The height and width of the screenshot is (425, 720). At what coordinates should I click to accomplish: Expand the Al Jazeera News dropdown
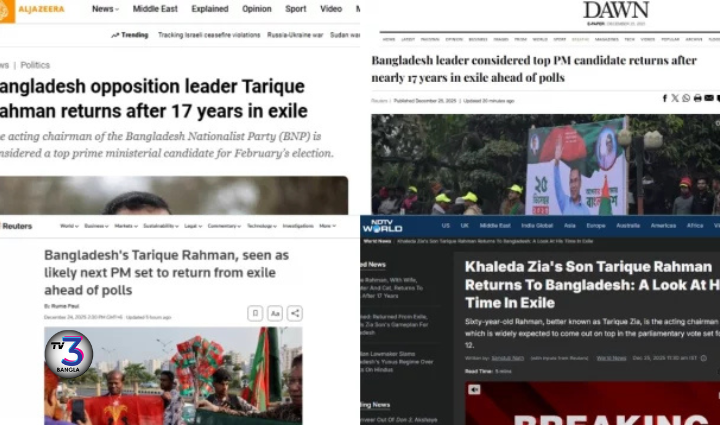click(105, 9)
